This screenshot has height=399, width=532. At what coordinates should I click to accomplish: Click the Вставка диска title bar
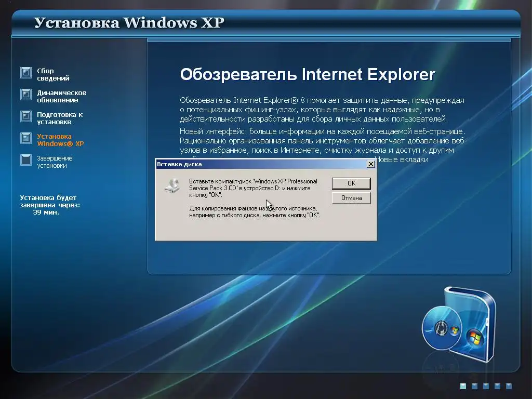pos(265,164)
